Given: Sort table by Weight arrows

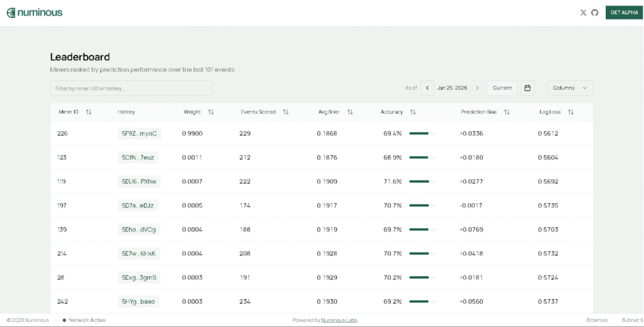Looking at the screenshot, I should point(211,112).
